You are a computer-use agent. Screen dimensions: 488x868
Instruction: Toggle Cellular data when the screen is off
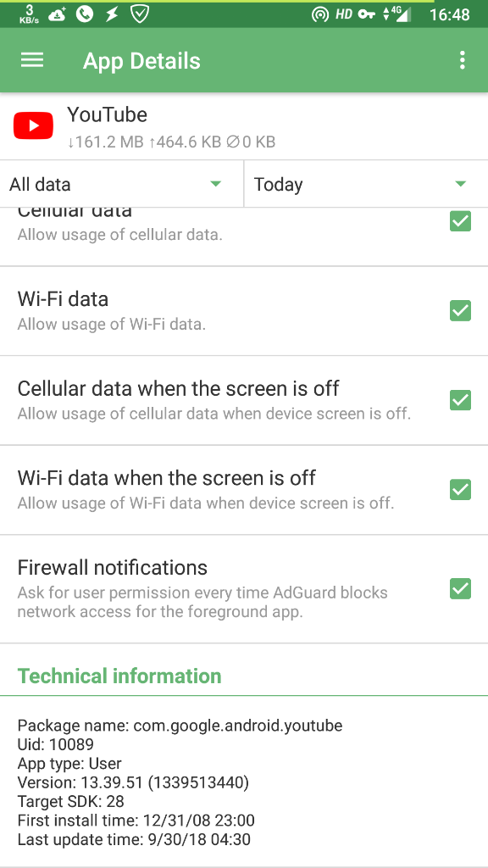(460, 400)
